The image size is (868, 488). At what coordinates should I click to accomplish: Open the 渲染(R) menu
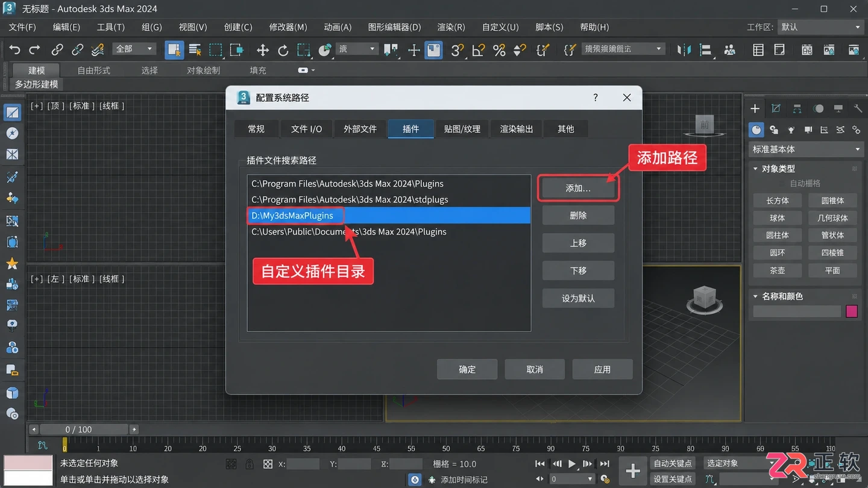click(x=451, y=27)
